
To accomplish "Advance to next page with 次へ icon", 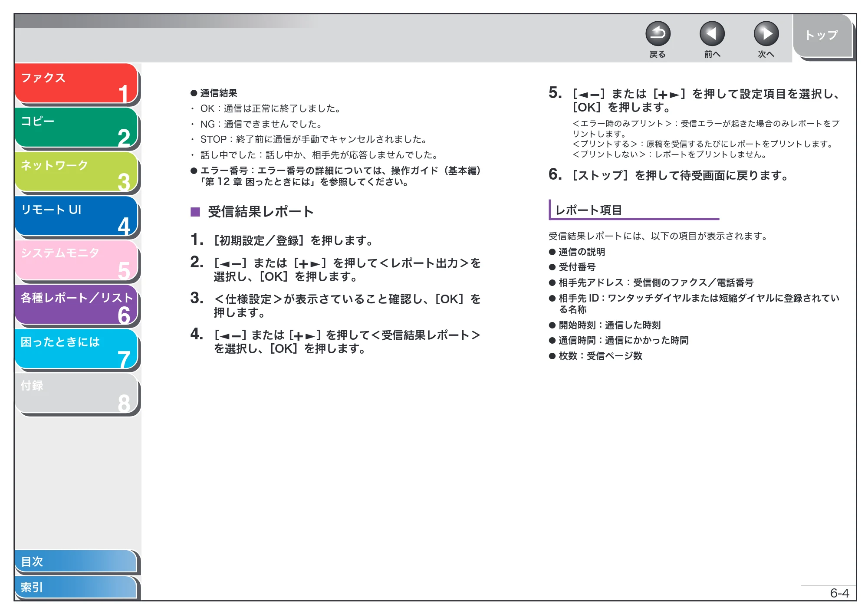I will tap(766, 33).
